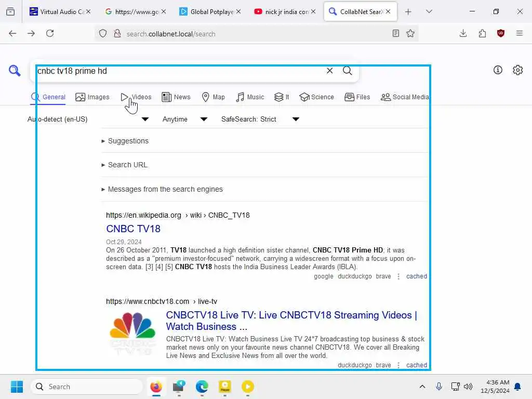Bookmark this page with star
532x399 pixels.
point(410,33)
